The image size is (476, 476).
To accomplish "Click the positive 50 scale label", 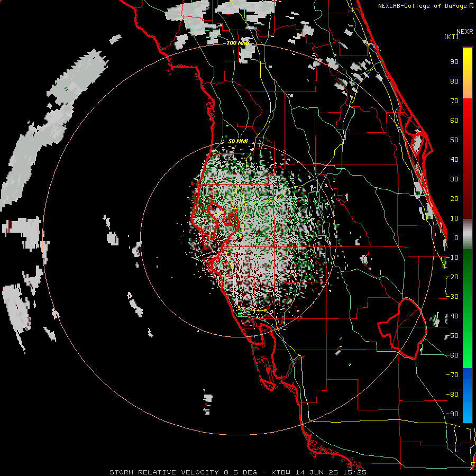I will [454, 140].
